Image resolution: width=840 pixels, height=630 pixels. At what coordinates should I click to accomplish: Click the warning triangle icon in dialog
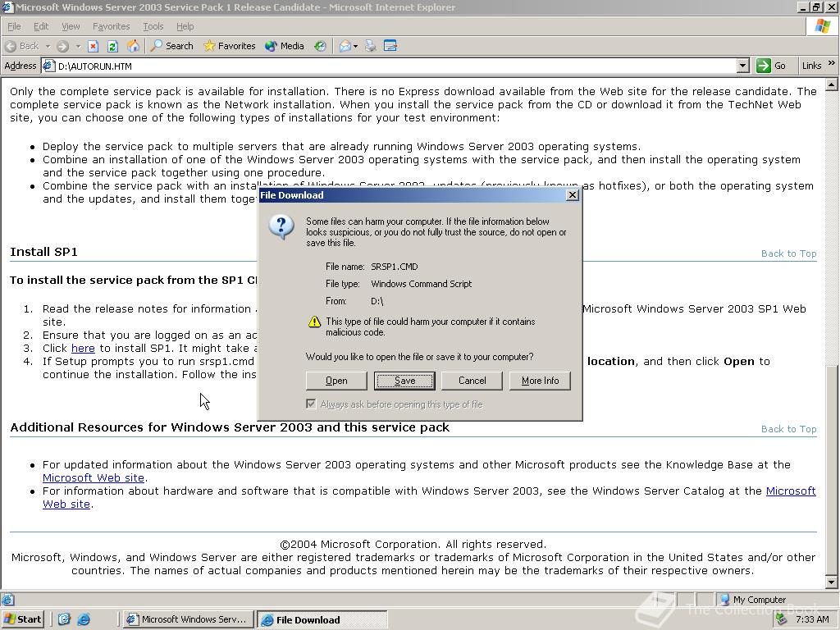[314, 322]
